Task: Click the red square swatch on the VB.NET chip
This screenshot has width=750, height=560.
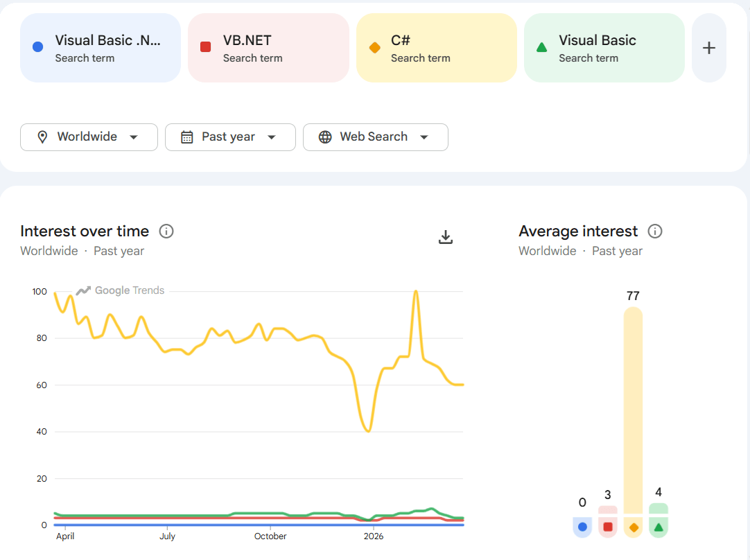Action: click(x=204, y=46)
